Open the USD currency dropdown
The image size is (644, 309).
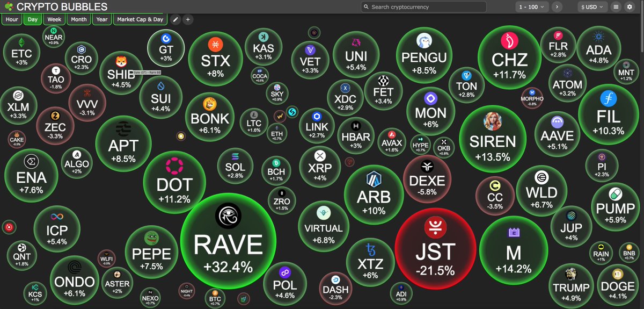(x=592, y=7)
